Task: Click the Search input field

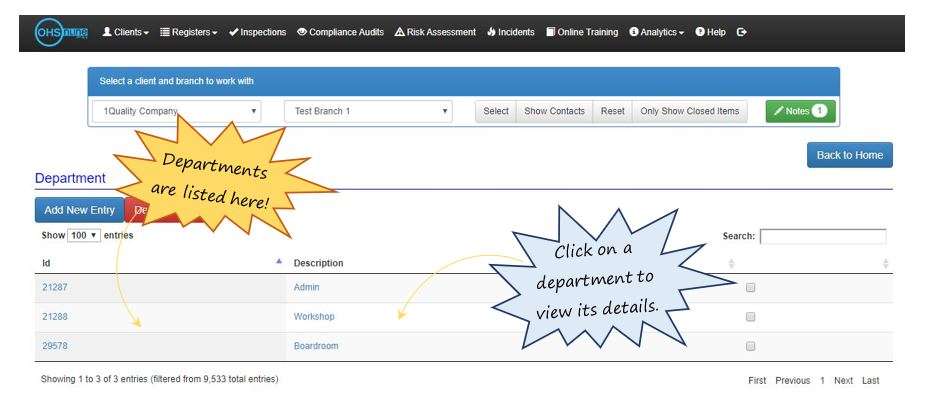Action: (823, 236)
